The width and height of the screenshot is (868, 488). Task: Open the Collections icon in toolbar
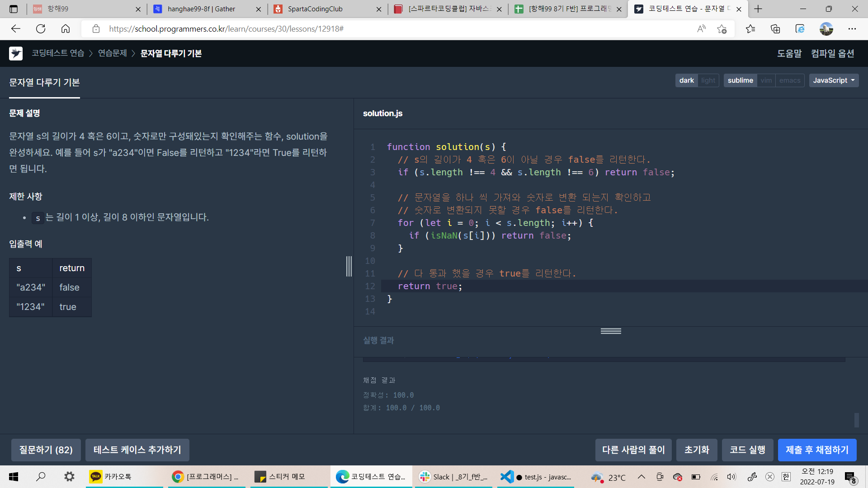point(775,29)
